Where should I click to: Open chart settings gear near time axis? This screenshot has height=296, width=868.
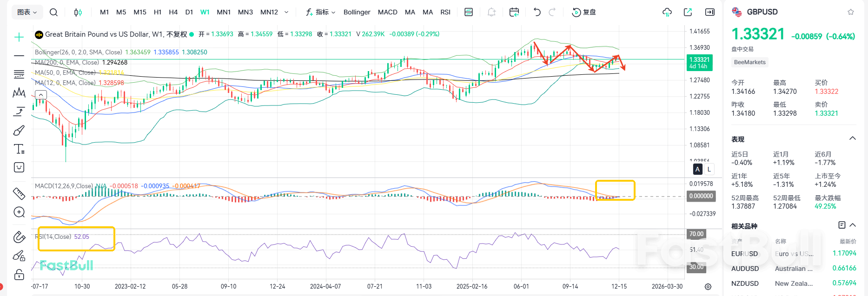[x=708, y=287]
